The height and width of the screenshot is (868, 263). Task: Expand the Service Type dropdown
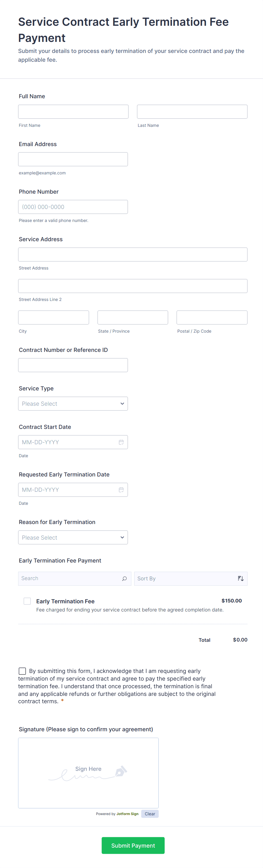[73, 404]
